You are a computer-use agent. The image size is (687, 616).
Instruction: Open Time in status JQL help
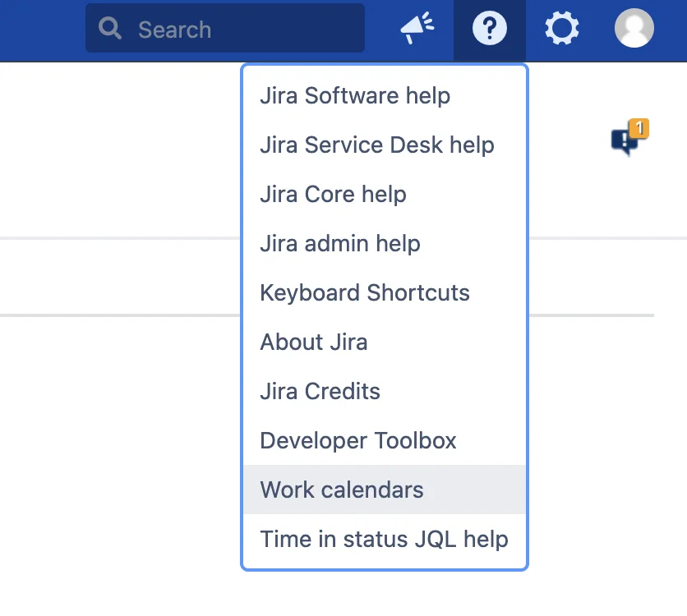[385, 539]
